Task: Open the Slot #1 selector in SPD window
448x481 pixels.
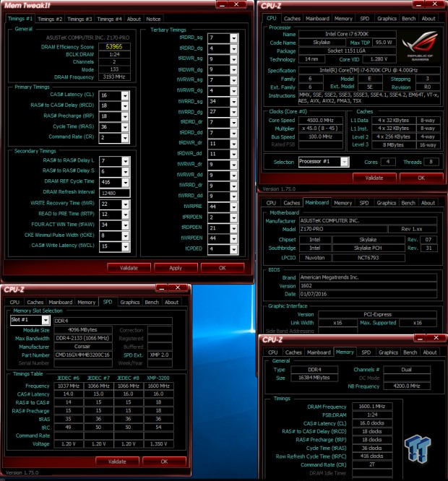Action: 46,320
